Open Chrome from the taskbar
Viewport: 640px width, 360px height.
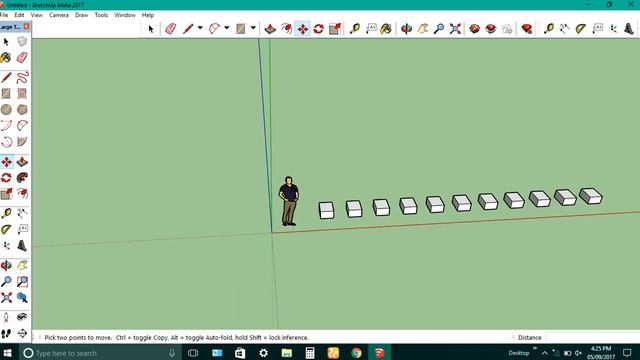click(x=356, y=353)
